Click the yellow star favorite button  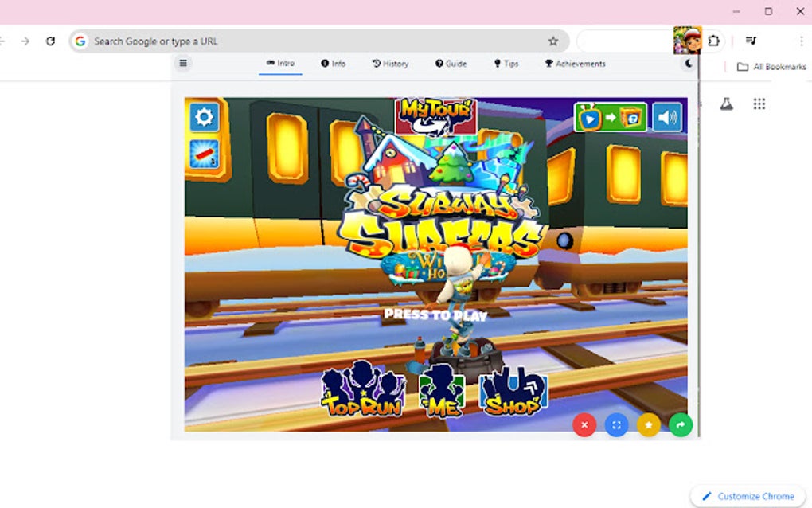648,425
